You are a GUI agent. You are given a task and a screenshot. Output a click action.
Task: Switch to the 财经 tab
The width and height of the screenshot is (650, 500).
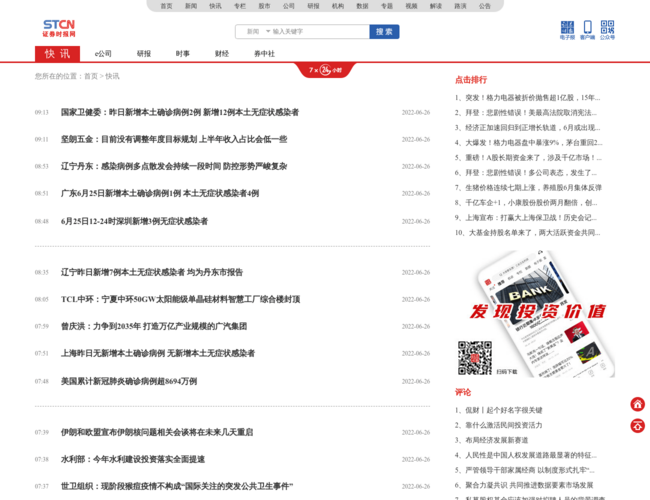coord(222,53)
